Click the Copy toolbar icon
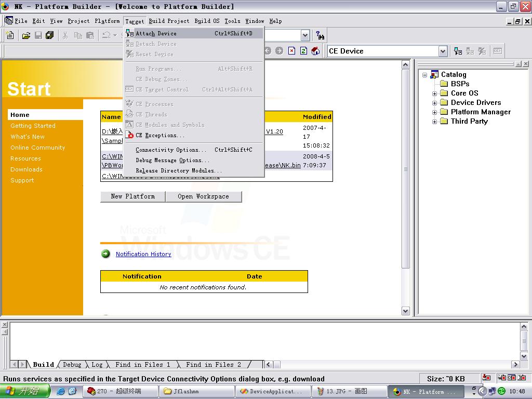Screen dimensions: 532x399 (78, 35)
